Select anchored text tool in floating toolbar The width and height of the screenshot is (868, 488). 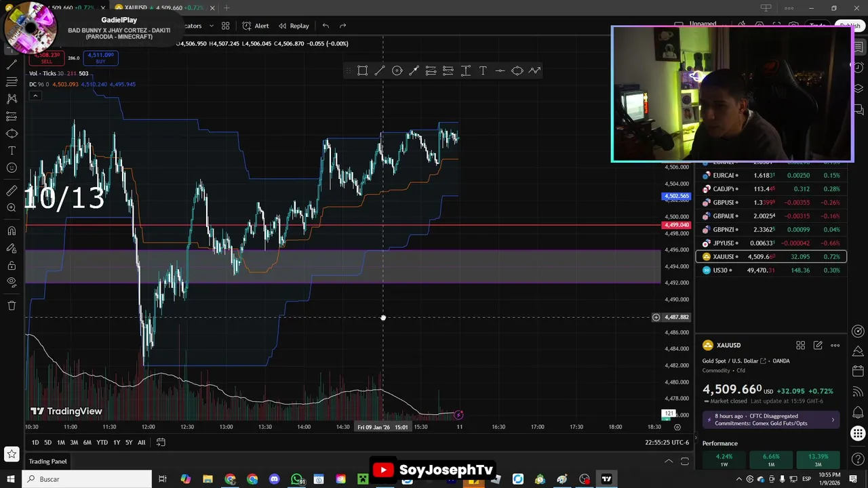click(466, 70)
